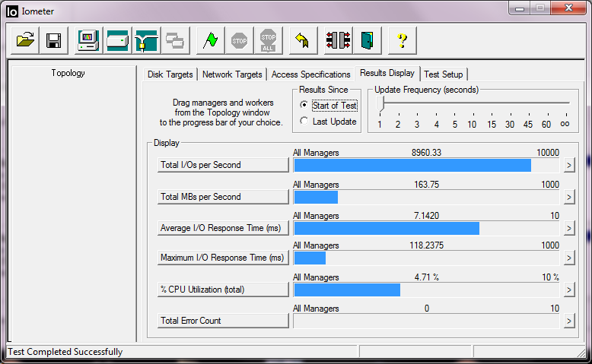Click the 118.2375 maximum response value
The width and height of the screenshot is (592, 364).
pos(426,245)
